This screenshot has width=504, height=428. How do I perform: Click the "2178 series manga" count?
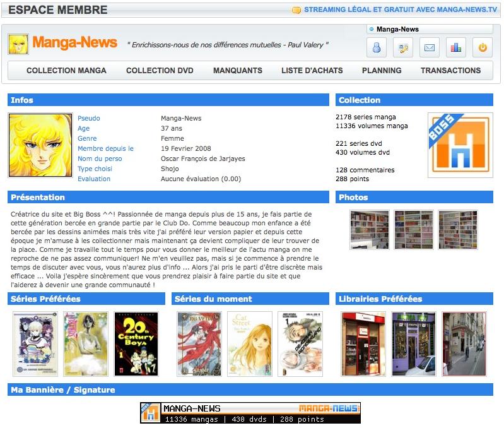[x=366, y=117]
